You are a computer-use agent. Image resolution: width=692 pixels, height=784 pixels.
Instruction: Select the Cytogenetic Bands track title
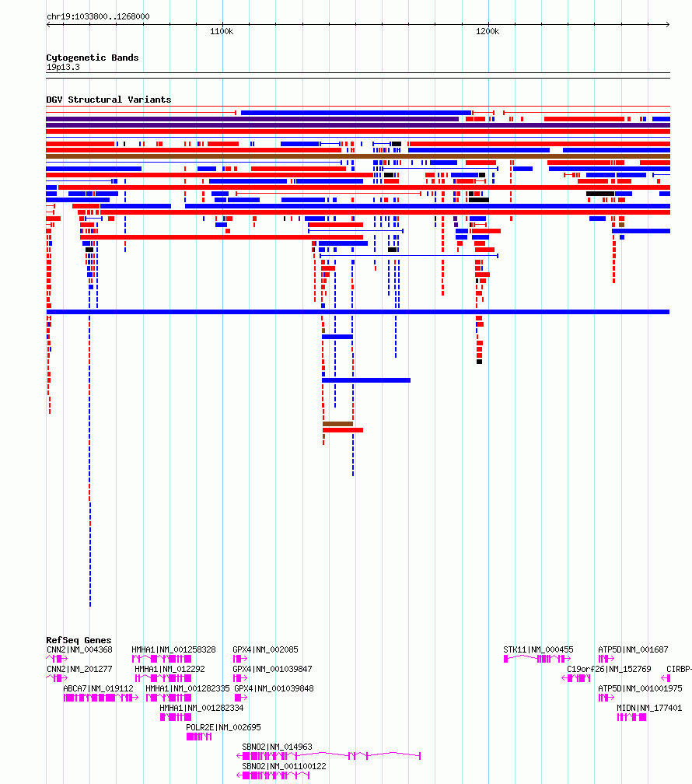92,58
